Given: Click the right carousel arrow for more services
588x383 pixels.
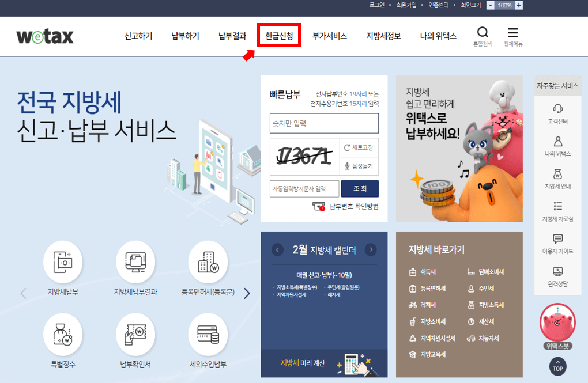Looking at the screenshot, I should click(x=247, y=293).
